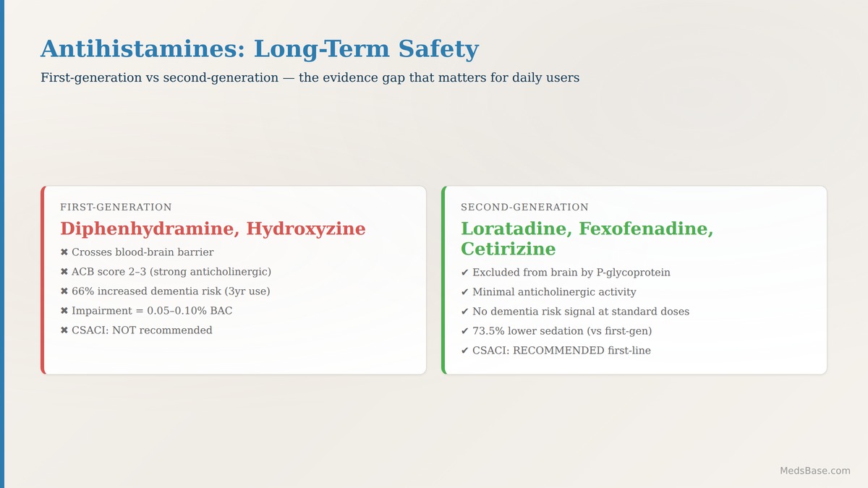This screenshot has width=868, height=488.
Task: Click the checkmark beside 'Minimal anticholinergic activity'
Action: click(465, 292)
